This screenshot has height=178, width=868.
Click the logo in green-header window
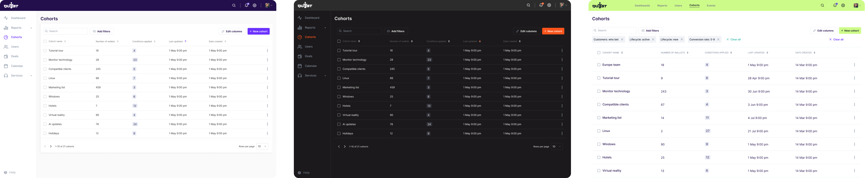pyautogui.click(x=599, y=5)
